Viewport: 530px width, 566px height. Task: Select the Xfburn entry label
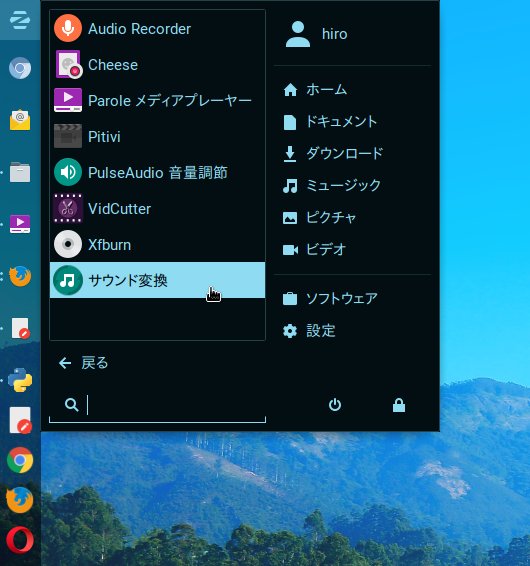click(x=109, y=245)
